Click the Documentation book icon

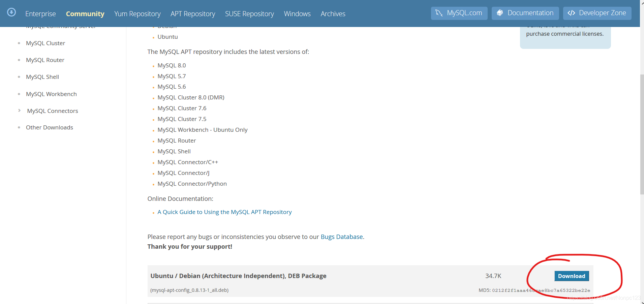[500, 13]
